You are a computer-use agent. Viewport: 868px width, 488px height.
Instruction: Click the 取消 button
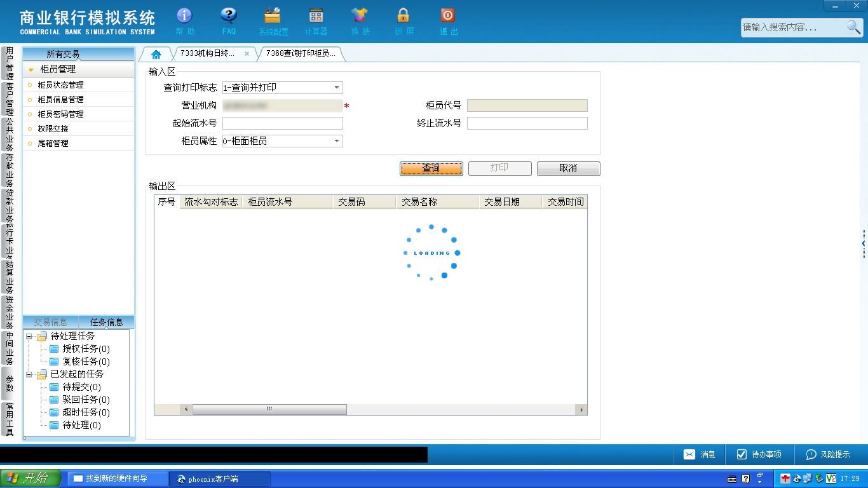pyautogui.click(x=568, y=168)
